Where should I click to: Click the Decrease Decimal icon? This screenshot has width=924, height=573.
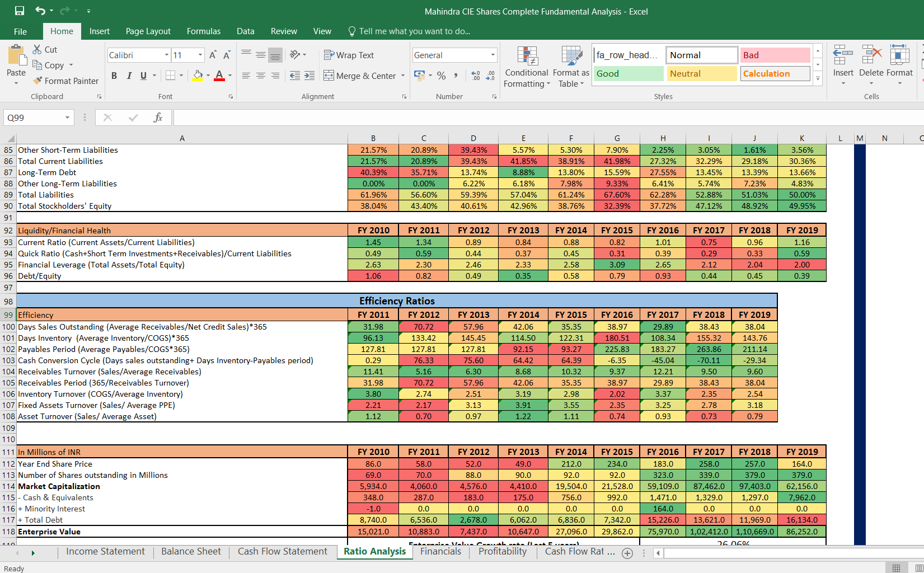pyautogui.click(x=490, y=76)
